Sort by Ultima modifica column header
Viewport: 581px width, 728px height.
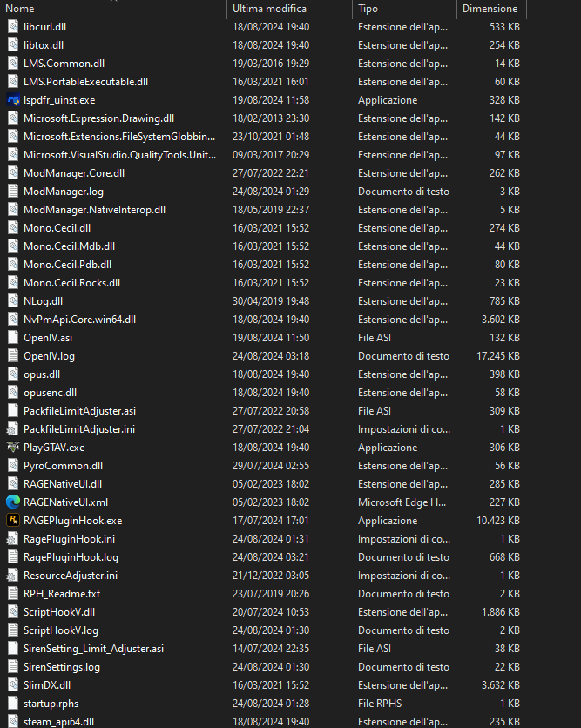[269, 9]
